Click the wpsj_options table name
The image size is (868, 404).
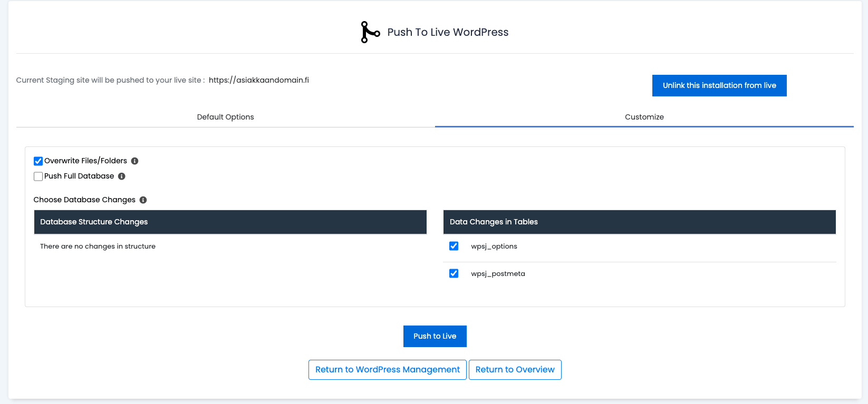494,247
